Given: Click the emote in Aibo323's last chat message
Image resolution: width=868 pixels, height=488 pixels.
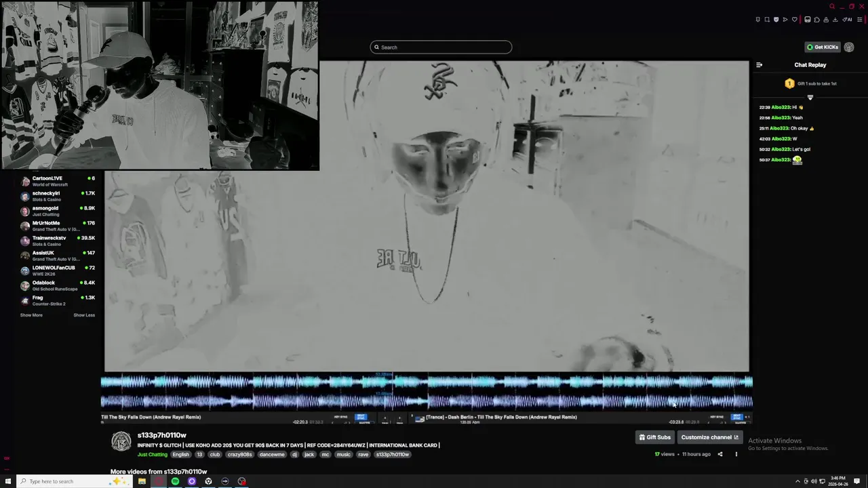Looking at the screenshot, I should pos(797,160).
